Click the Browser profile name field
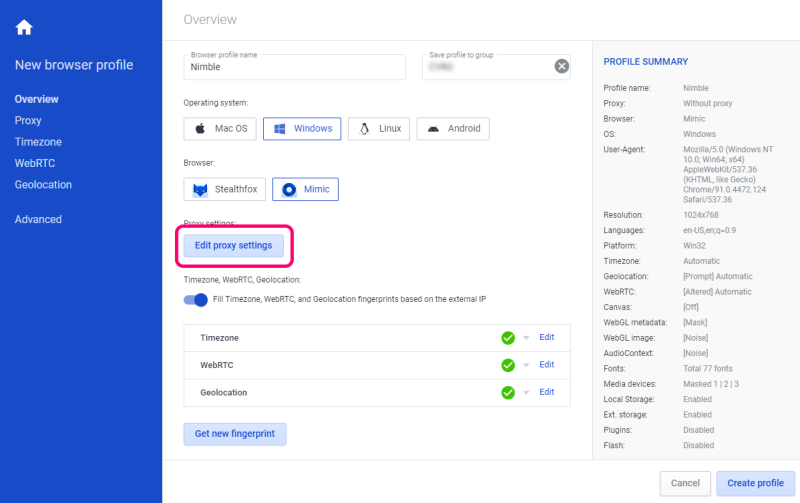 (x=294, y=68)
